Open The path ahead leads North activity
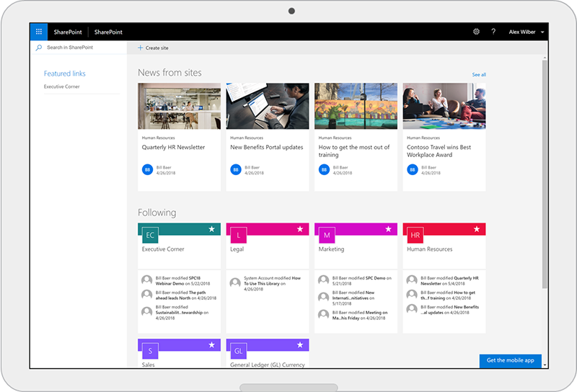This screenshot has width=577, height=392. tap(186, 295)
